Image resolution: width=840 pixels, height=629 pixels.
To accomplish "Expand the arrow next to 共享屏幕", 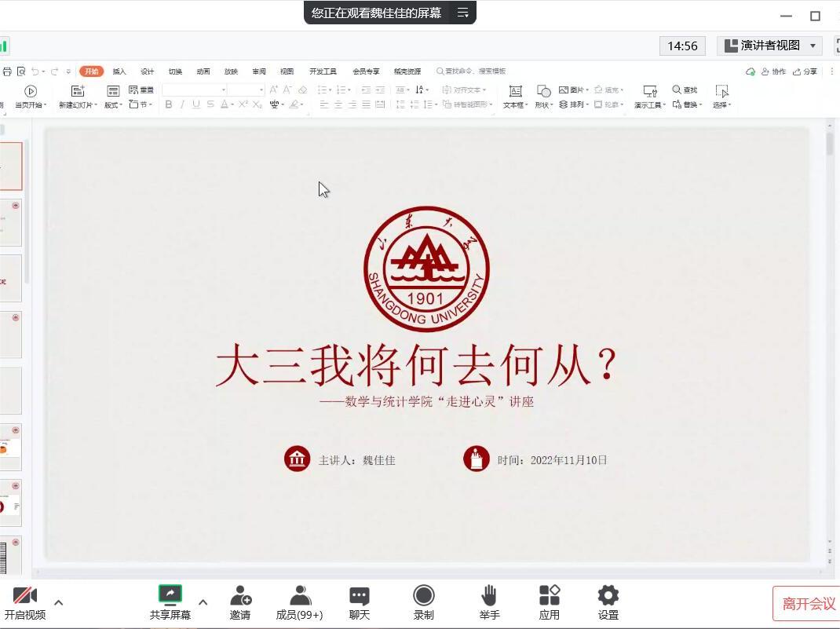I will click(x=203, y=602).
